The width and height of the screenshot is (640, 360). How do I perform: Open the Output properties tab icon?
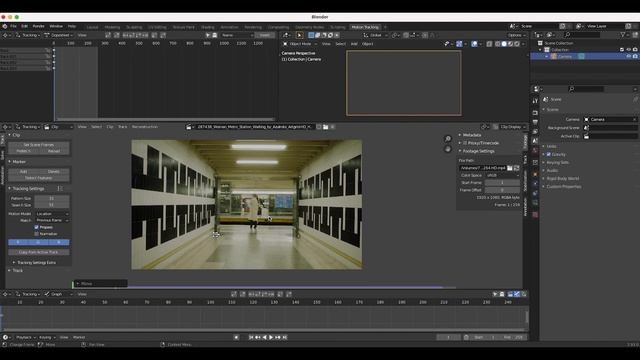coord(535,122)
